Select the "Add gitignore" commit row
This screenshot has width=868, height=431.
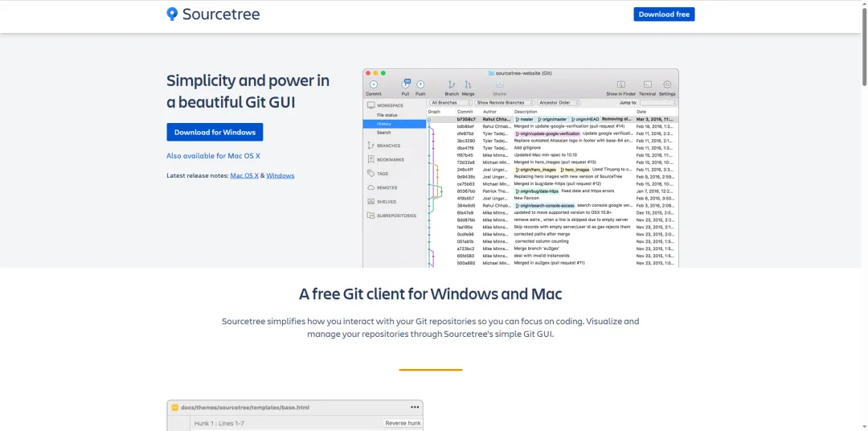[552, 148]
